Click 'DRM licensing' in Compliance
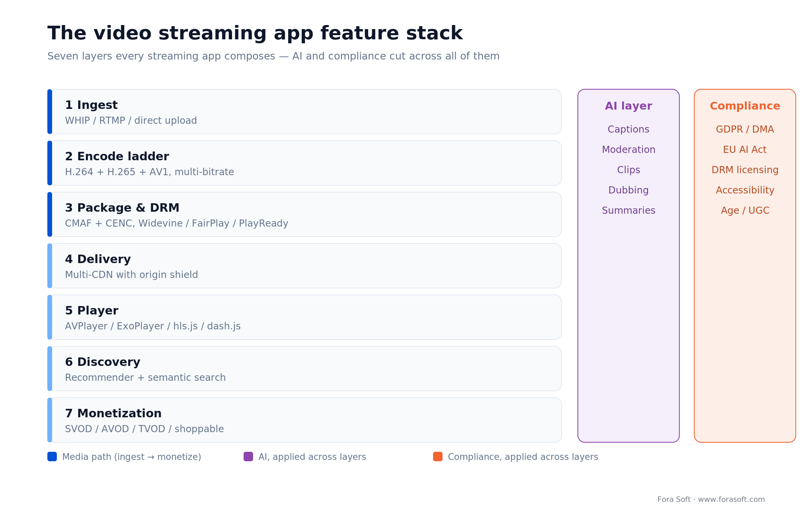The width and height of the screenshot is (812, 514). pyautogui.click(x=745, y=170)
